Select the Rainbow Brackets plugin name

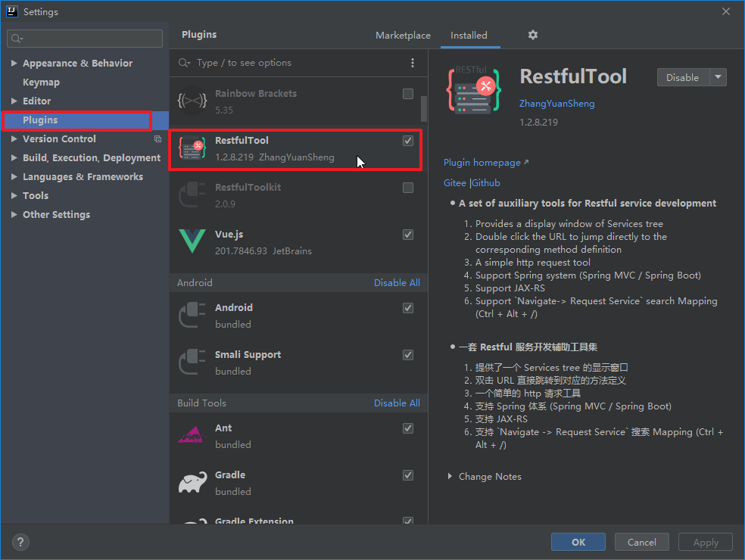pyautogui.click(x=256, y=94)
